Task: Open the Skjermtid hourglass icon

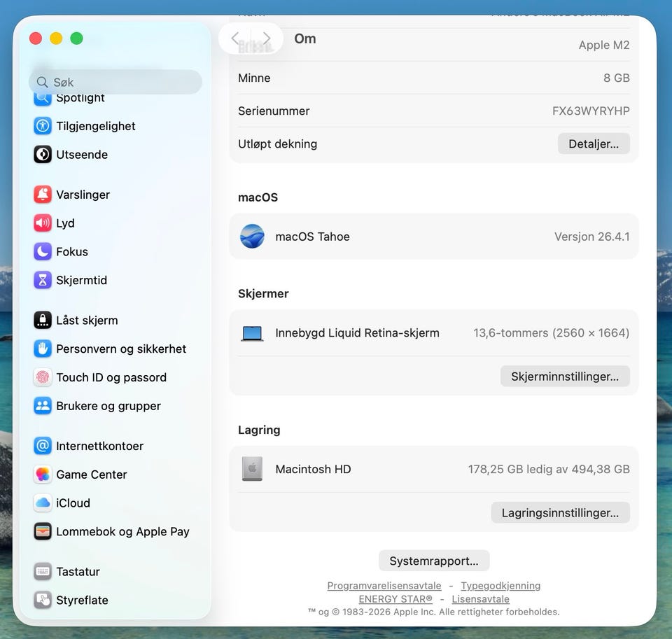Action: pos(43,280)
